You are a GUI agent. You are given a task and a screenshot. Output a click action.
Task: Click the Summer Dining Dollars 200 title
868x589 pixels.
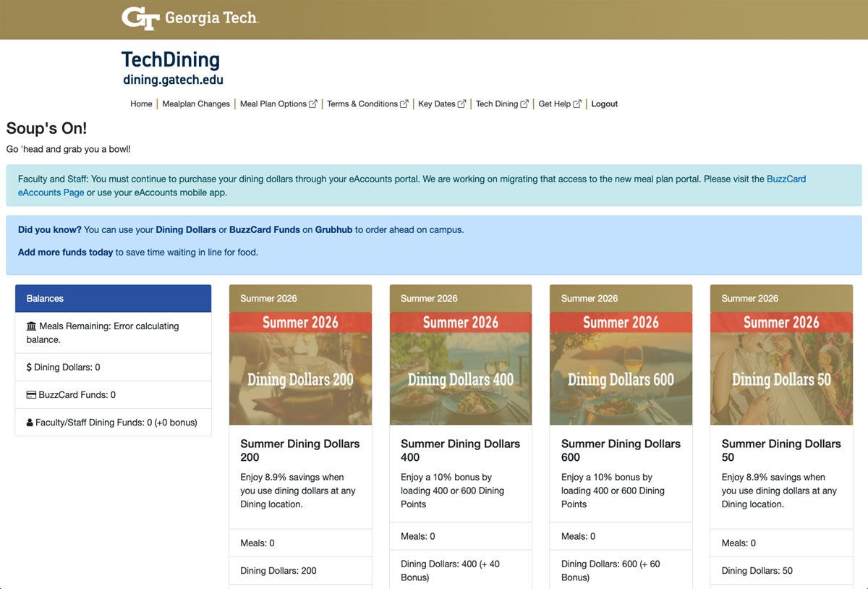click(x=300, y=450)
